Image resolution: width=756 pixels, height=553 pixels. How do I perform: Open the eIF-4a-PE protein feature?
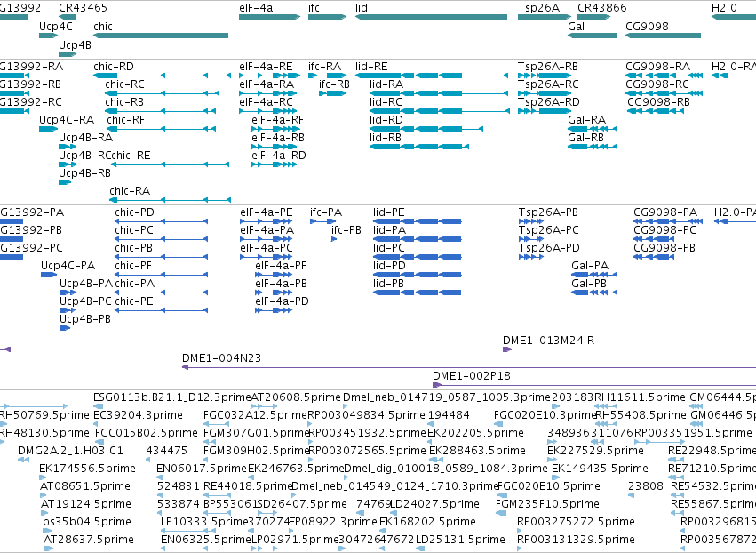(x=267, y=221)
